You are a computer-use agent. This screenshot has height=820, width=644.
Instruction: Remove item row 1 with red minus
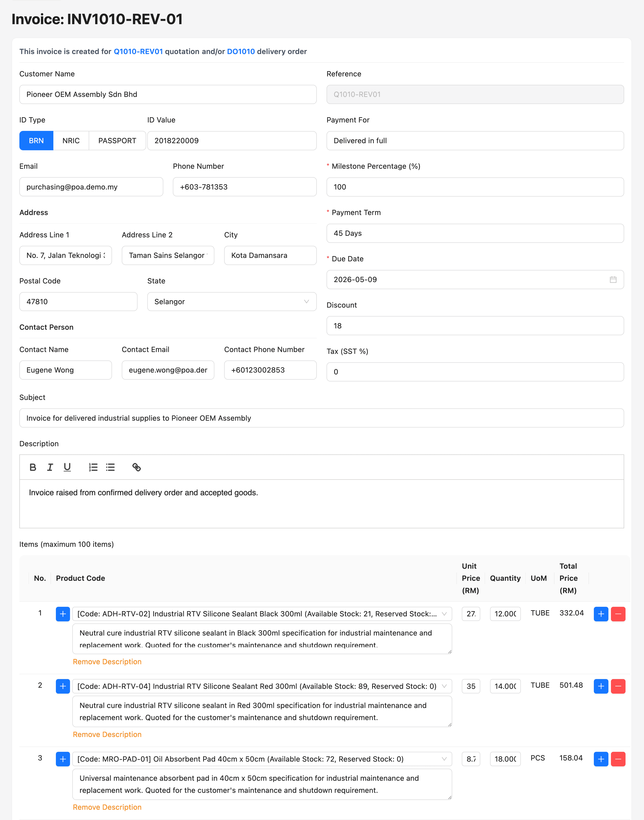tap(618, 614)
